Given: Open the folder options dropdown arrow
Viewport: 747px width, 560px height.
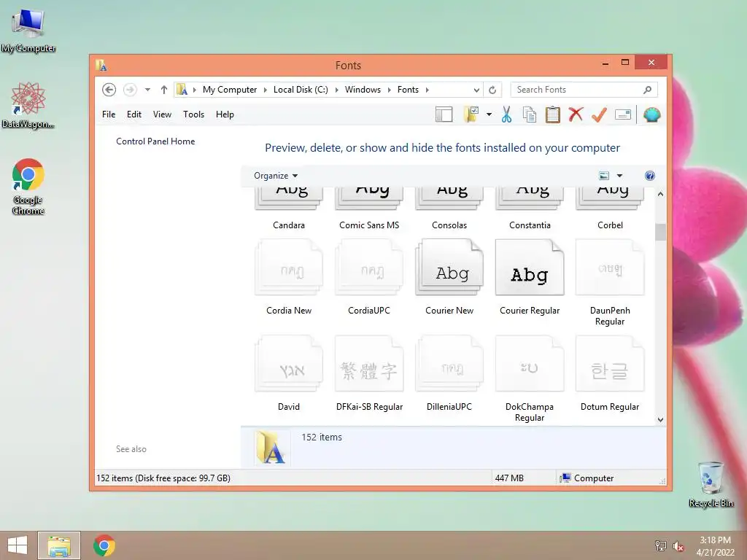Looking at the screenshot, I should tap(489, 114).
